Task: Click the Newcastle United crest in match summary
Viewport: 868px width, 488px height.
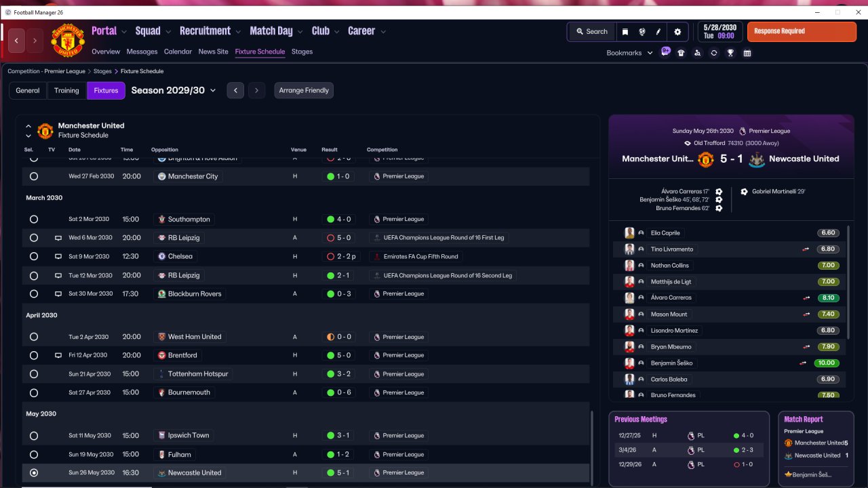Action: (757, 159)
